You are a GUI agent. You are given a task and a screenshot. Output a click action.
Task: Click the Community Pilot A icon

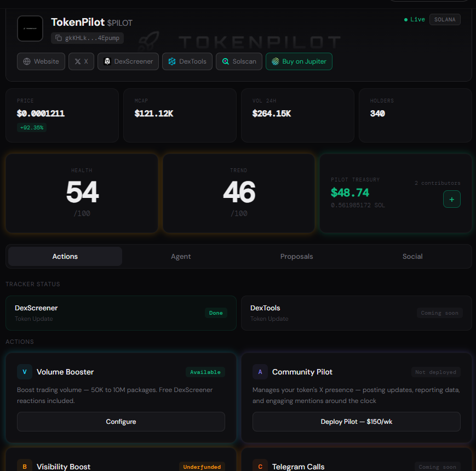[260, 372]
